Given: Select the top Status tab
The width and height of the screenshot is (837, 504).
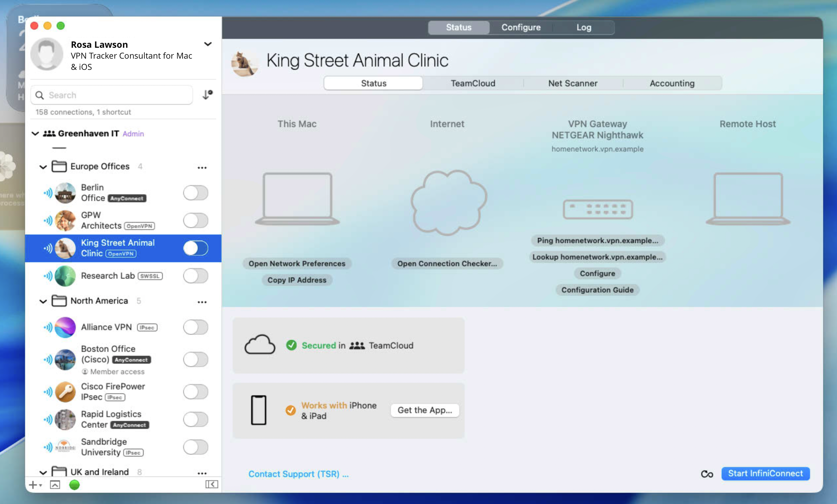Looking at the screenshot, I should click(459, 27).
